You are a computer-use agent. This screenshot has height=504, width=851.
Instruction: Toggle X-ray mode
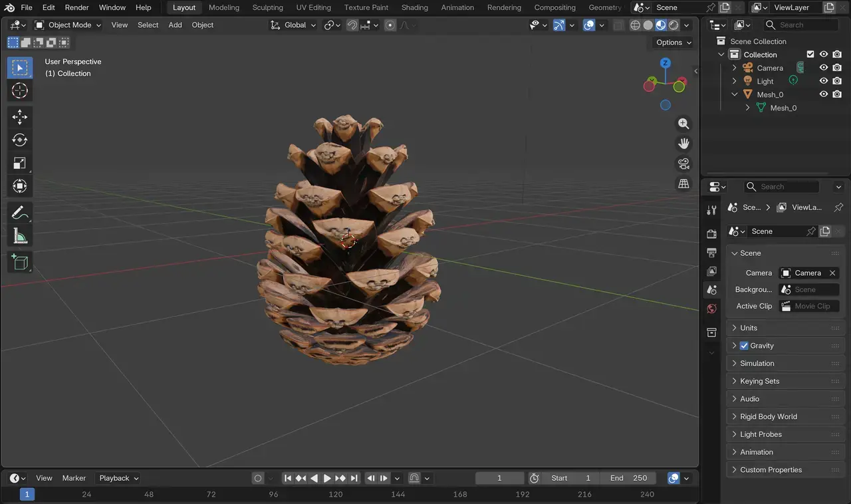pos(618,25)
